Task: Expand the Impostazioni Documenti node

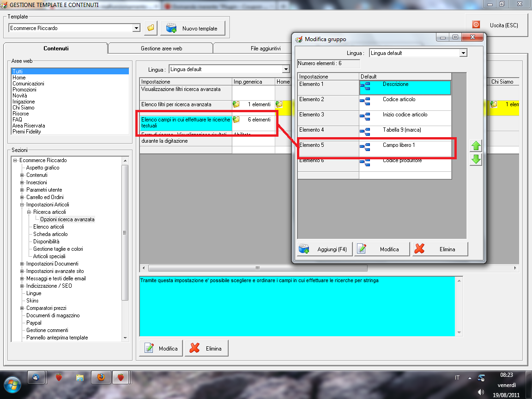Action: [22, 264]
